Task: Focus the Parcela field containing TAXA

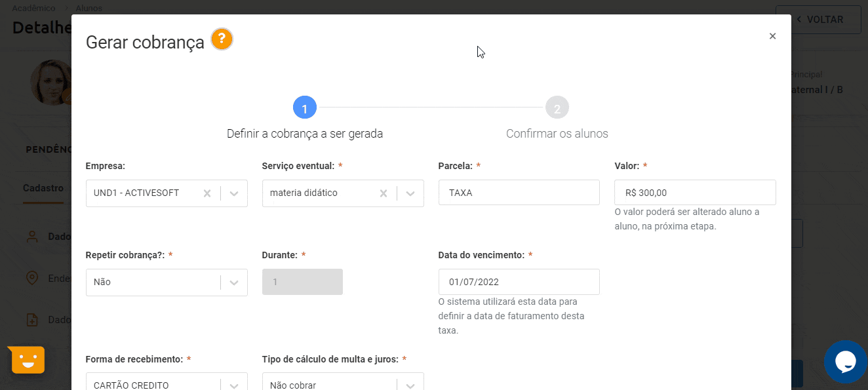Action: click(519, 193)
